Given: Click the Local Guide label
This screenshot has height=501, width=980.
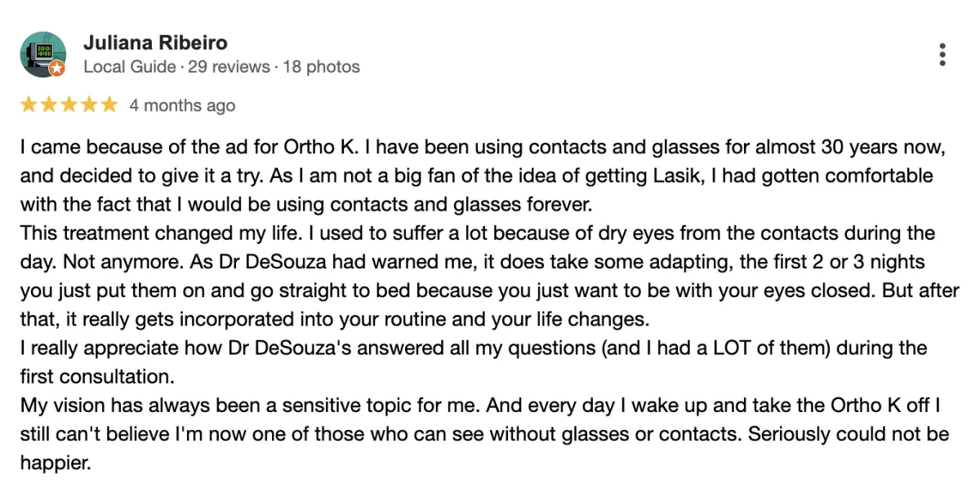Looking at the screenshot, I should point(130,67).
